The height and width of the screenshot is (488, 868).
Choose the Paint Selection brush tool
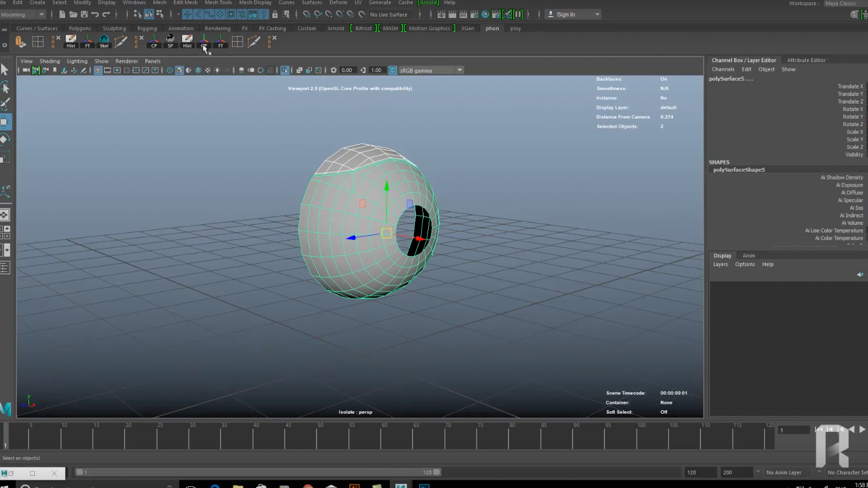click(x=5, y=105)
